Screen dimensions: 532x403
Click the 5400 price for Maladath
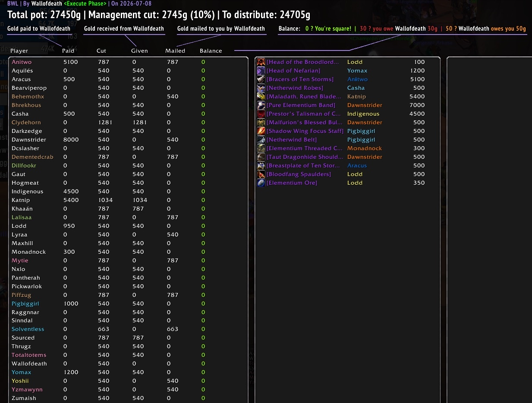417,97
